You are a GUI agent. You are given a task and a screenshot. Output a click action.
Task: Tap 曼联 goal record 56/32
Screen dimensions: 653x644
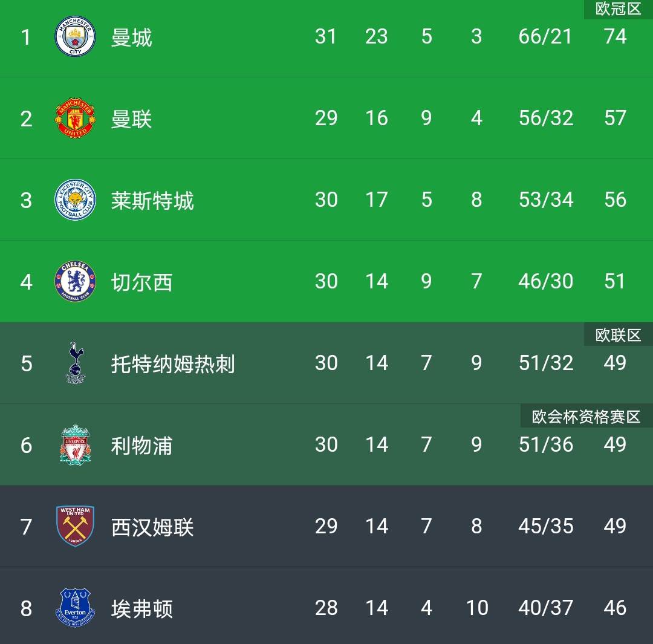tap(546, 119)
